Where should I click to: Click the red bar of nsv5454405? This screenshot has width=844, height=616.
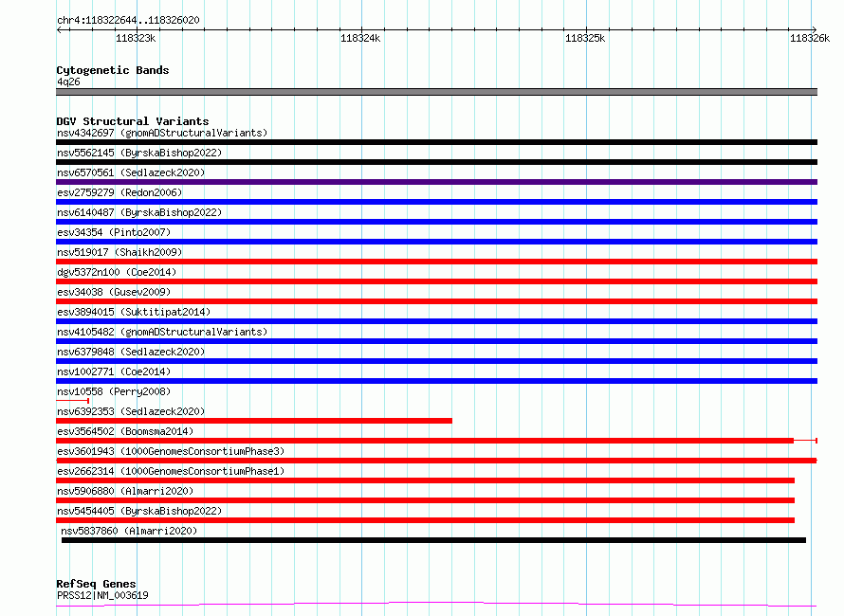[x=425, y=520]
